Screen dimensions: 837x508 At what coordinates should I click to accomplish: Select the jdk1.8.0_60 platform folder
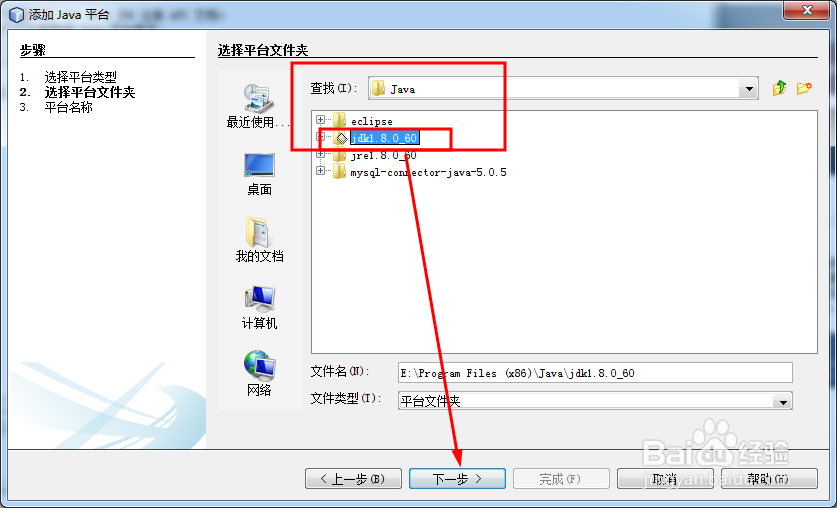384,138
